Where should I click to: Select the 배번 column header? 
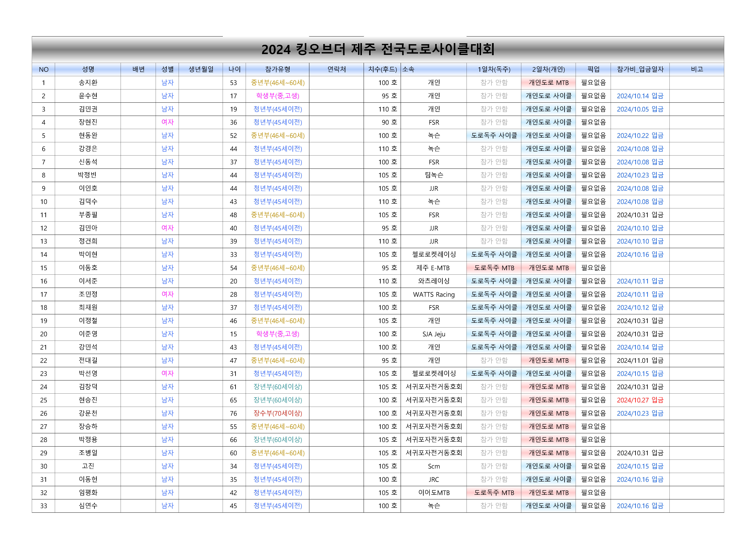(x=138, y=69)
